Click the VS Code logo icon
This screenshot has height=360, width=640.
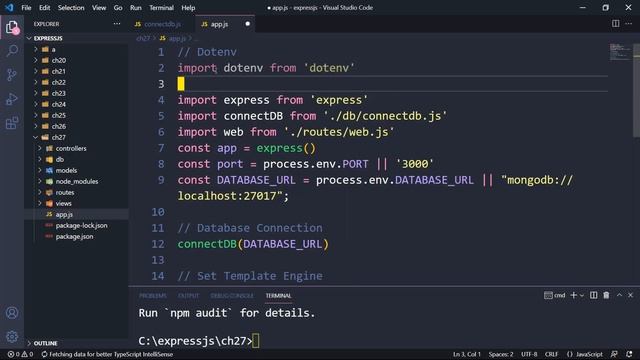click(9, 7)
